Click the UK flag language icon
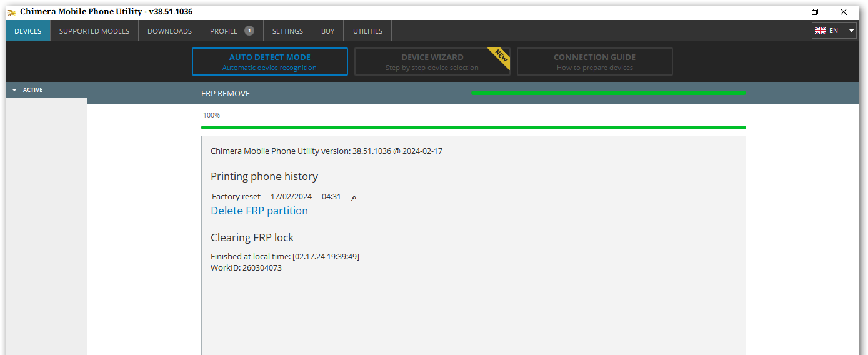 [821, 31]
